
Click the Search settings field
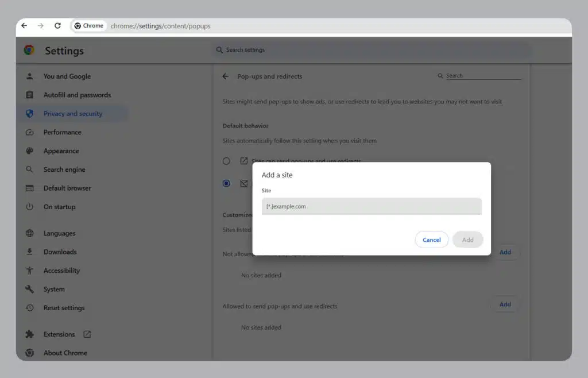[x=373, y=50]
